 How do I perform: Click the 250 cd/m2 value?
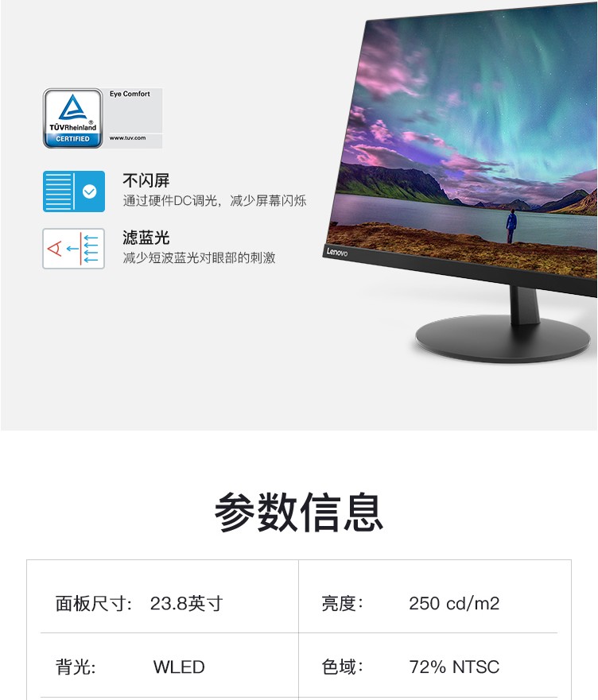(x=454, y=604)
